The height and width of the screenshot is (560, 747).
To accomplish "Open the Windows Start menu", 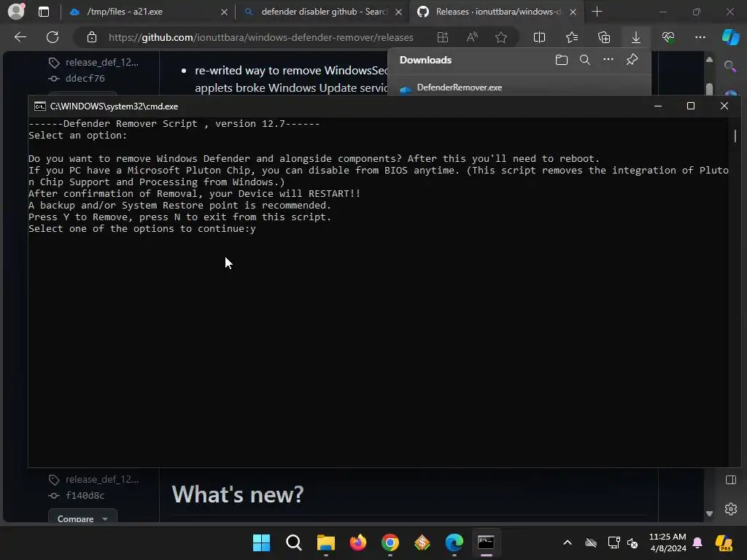I will pos(261,542).
